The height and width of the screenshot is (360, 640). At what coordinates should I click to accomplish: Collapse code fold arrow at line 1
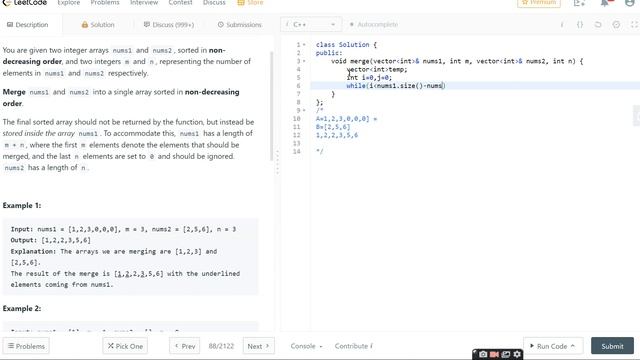point(304,45)
